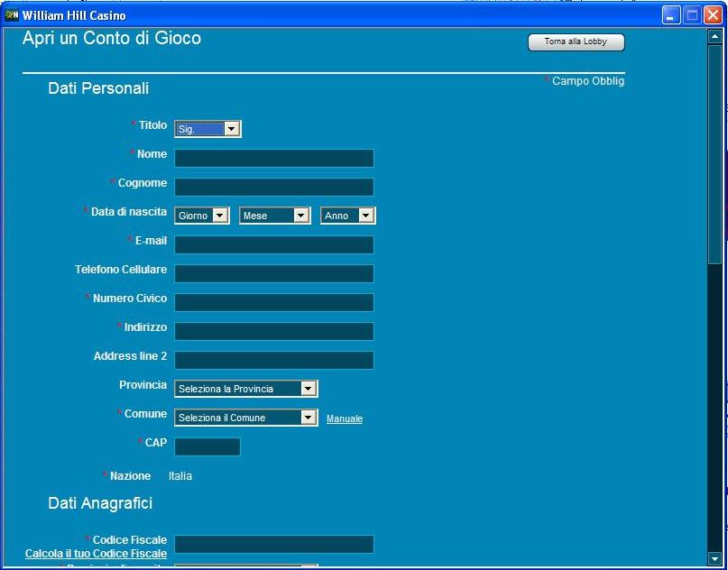Click the Data di nascita label
728x570 pixels.
click(x=129, y=212)
